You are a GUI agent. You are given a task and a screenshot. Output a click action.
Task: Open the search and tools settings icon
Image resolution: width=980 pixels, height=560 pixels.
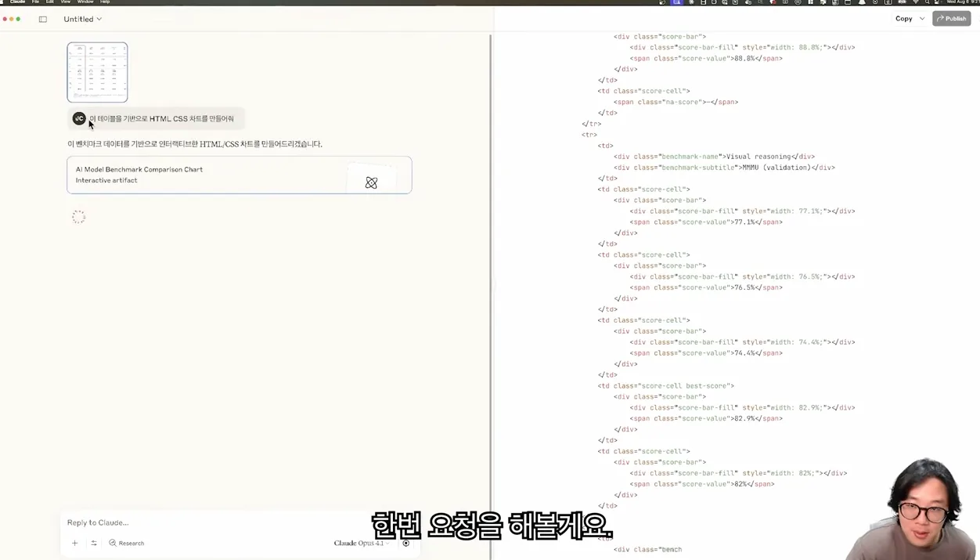point(94,543)
